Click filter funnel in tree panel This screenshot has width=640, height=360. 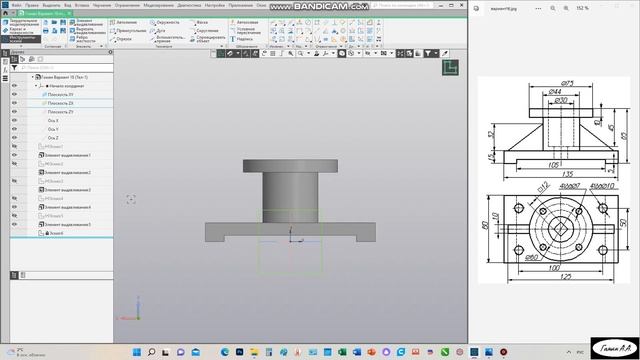point(14,68)
